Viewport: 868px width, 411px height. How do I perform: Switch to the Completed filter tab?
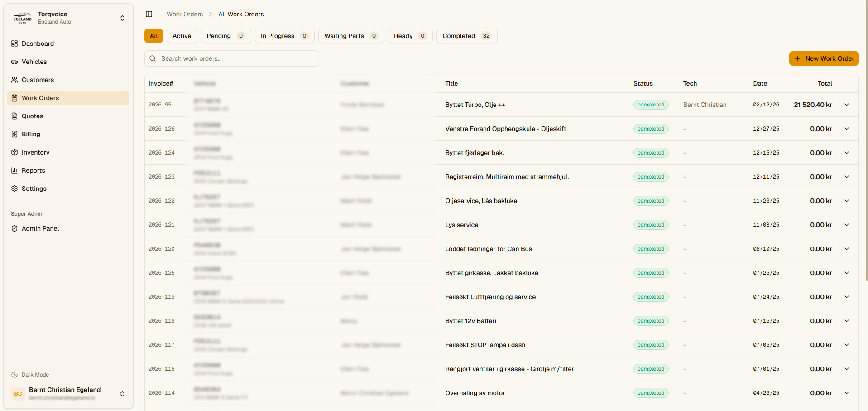click(x=466, y=36)
